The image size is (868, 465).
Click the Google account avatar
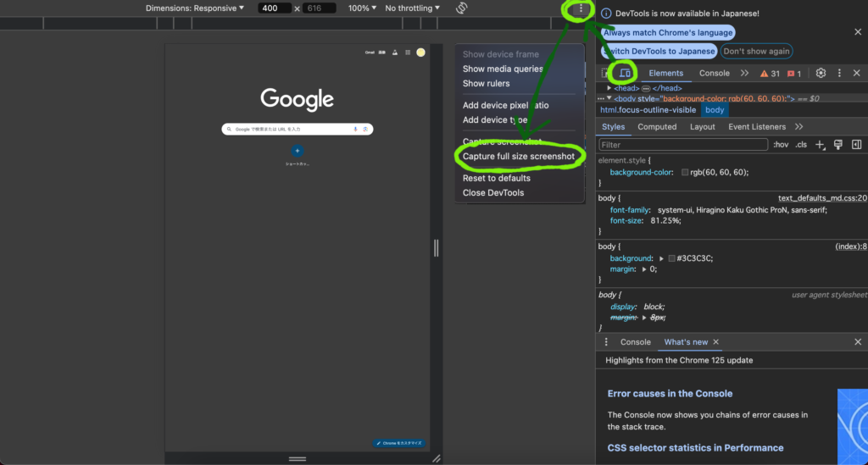pyautogui.click(x=420, y=53)
